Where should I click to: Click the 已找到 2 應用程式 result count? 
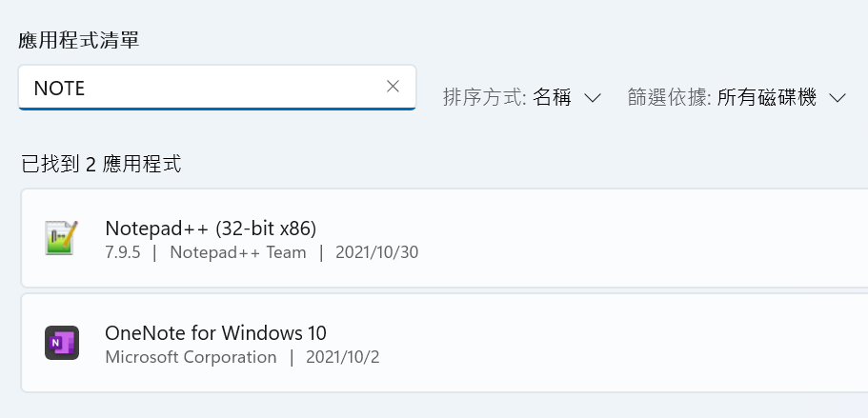101,164
